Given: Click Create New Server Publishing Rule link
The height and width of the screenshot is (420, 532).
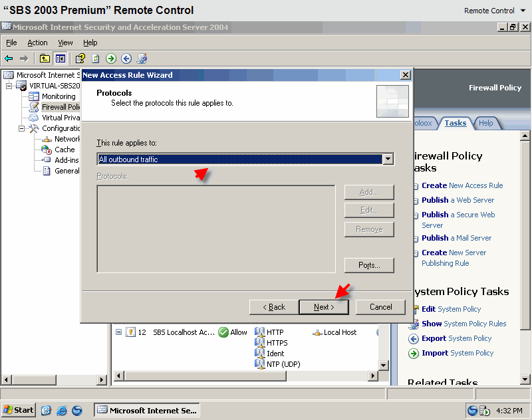Looking at the screenshot, I should coord(454,258).
